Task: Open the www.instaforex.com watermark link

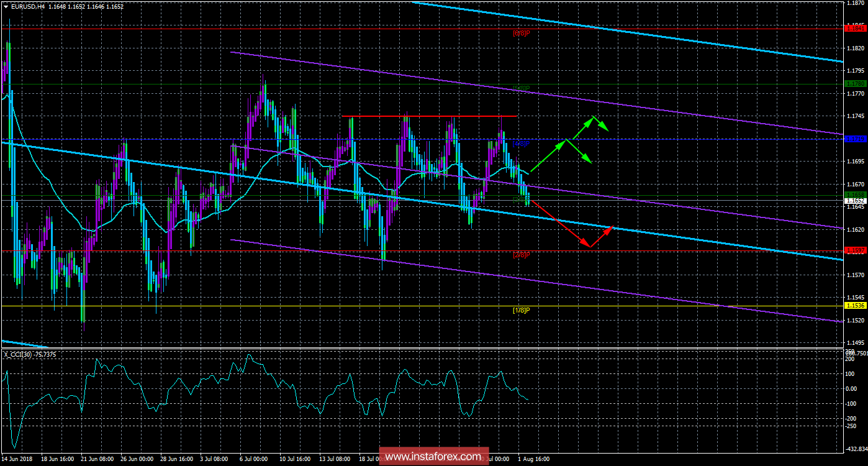Action: coord(433,457)
